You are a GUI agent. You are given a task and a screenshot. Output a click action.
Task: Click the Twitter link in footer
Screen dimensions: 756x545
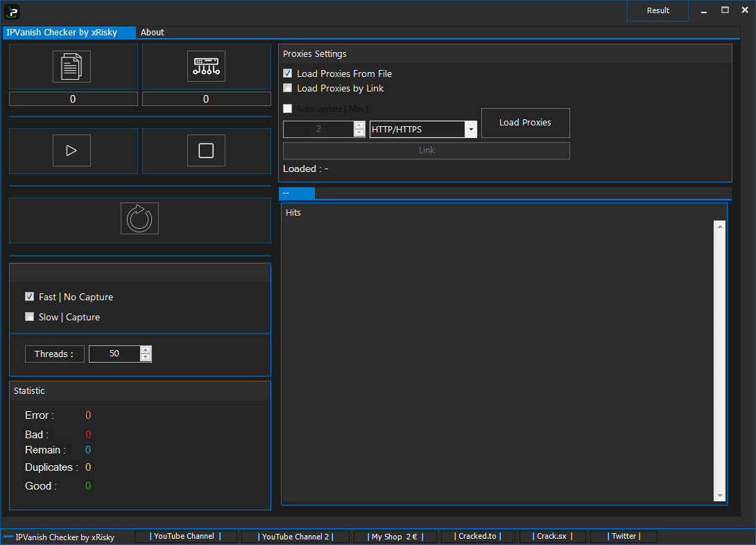(624, 536)
